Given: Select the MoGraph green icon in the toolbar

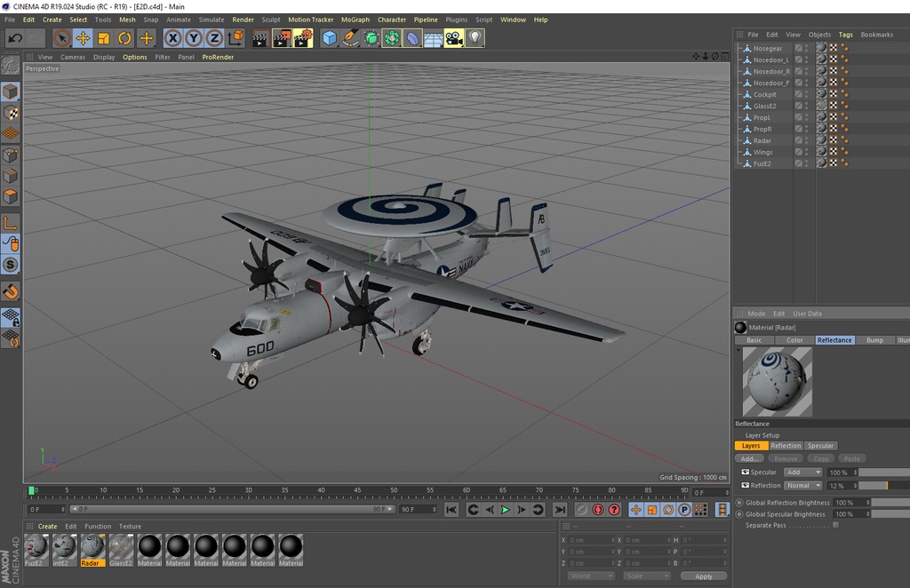Looking at the screenshot, I should coord(392,38).
